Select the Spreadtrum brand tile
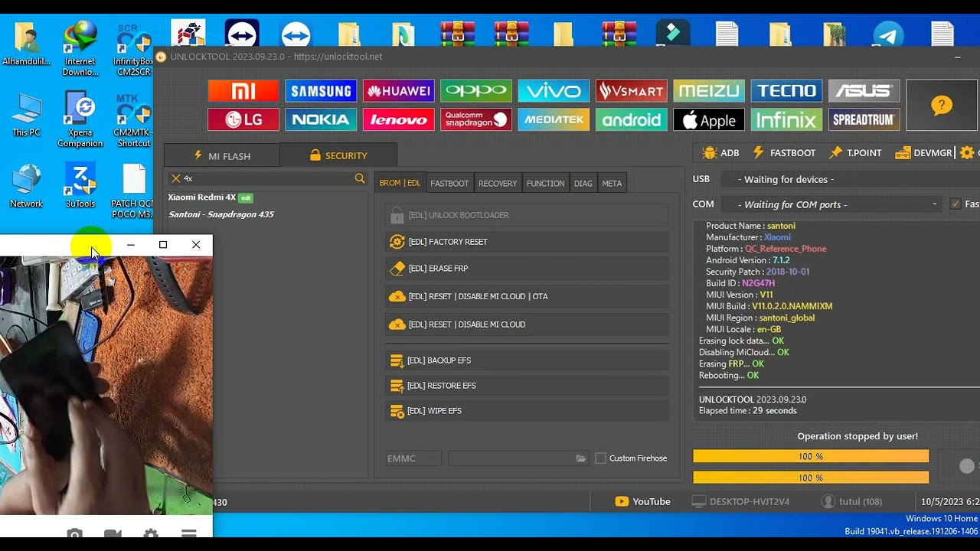Screen dimensions: 980x551 (x=864, y=120)
